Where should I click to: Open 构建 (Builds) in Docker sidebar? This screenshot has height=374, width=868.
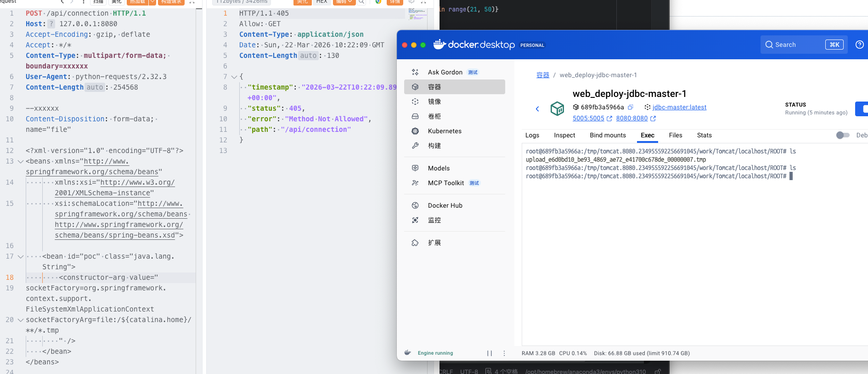[455, 146]
